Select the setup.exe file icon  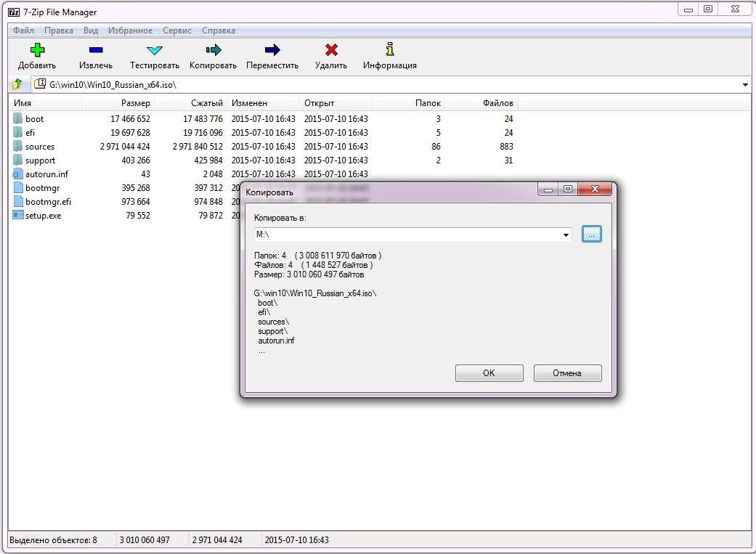point(18,215)
